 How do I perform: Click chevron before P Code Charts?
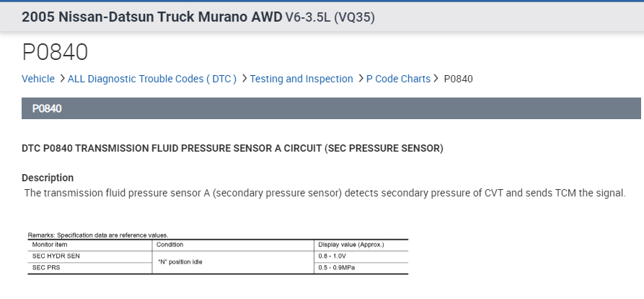coord(360,79)
